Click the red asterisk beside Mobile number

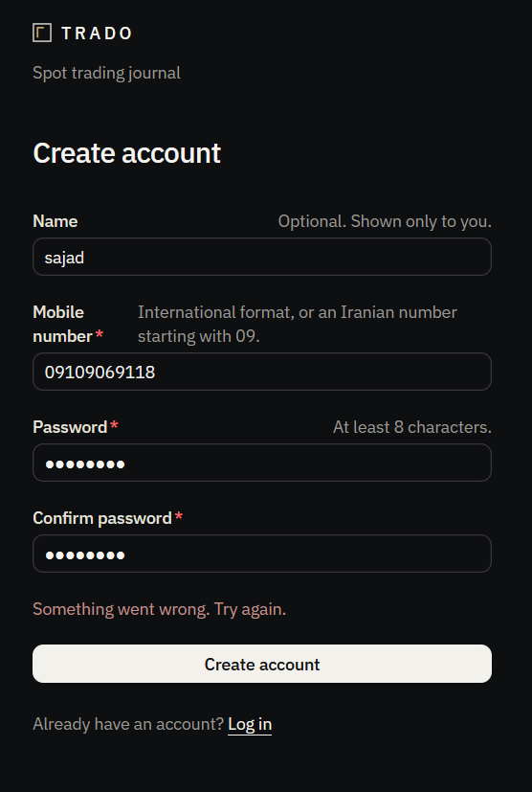point(100,335)
